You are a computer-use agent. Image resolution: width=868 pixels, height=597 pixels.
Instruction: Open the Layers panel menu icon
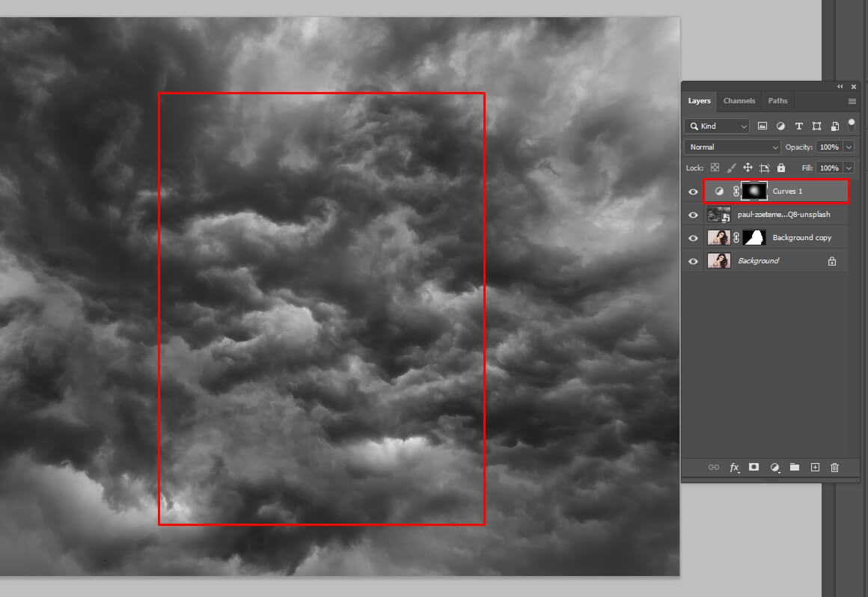coord(852,101)
